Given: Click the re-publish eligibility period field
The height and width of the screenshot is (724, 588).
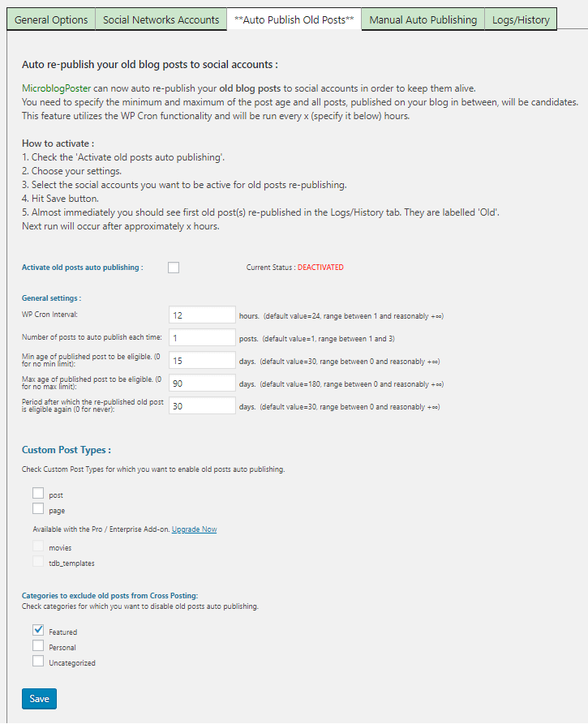Looking at the screenshot, I should pos(202,405).
